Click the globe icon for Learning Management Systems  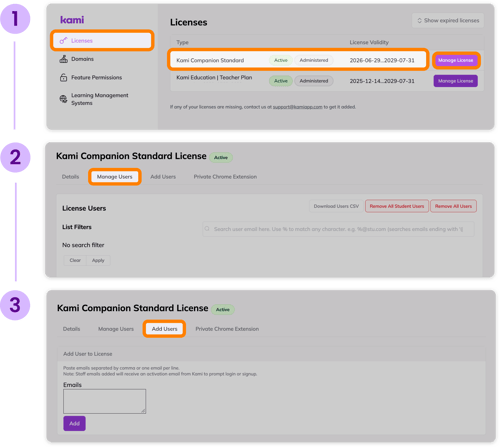tap(63, 99)
